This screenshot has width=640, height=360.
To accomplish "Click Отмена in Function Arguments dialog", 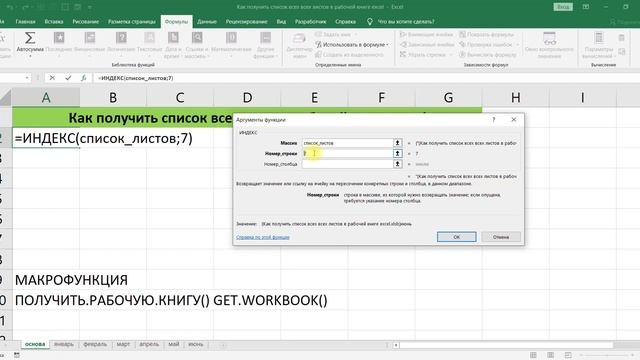I will point(501,237).
